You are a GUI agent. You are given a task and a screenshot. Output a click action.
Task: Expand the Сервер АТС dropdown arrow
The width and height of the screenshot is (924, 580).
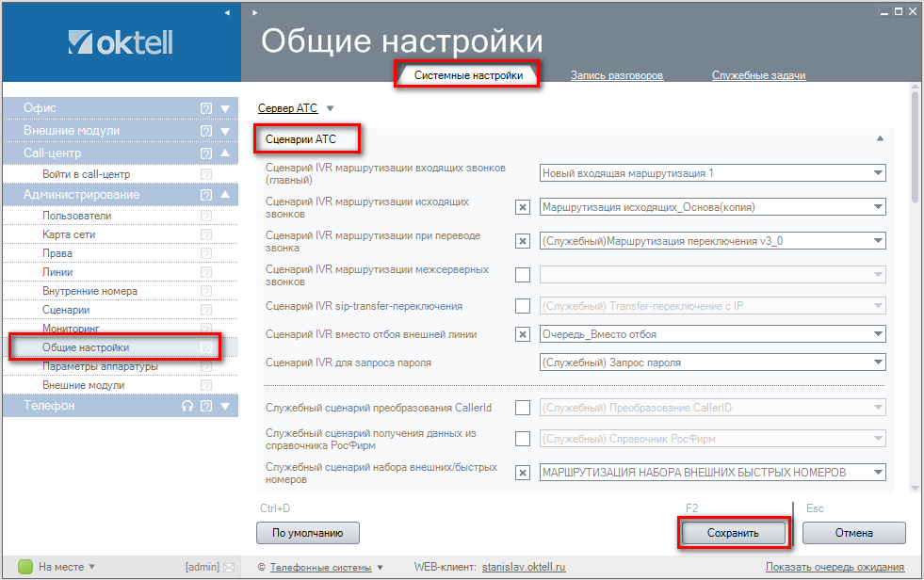[x=330, y=108]
